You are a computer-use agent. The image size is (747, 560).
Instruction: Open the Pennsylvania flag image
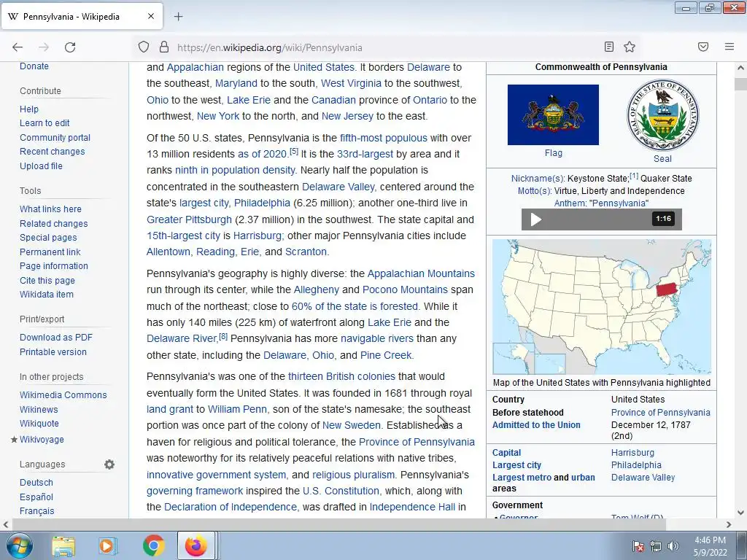[553, 114]
